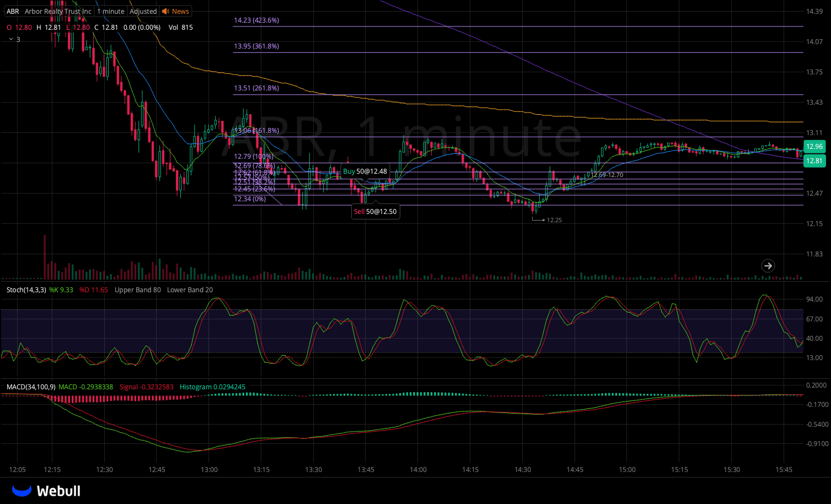Screen dimensions: 831x504
Task: Click the H 12.81 high value
Action: click(49, 27)
